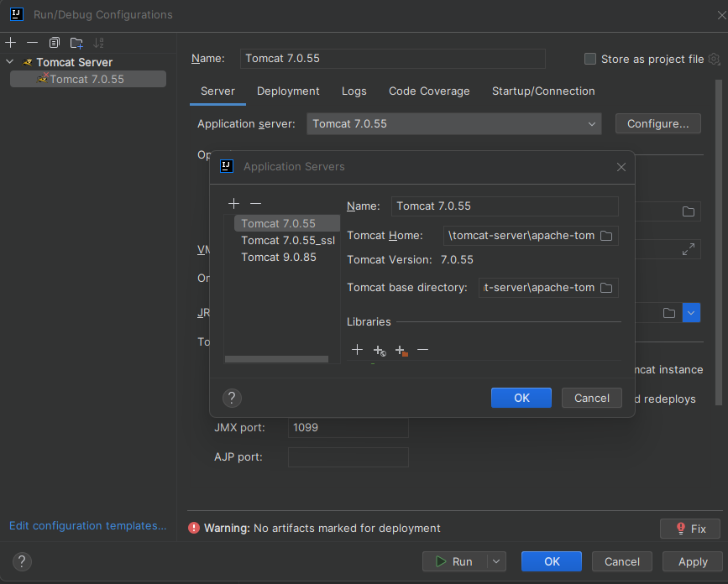This screenshot has height=584, width=728.
Task: Click the Fix button for the warning
Action: click(690, 529)
